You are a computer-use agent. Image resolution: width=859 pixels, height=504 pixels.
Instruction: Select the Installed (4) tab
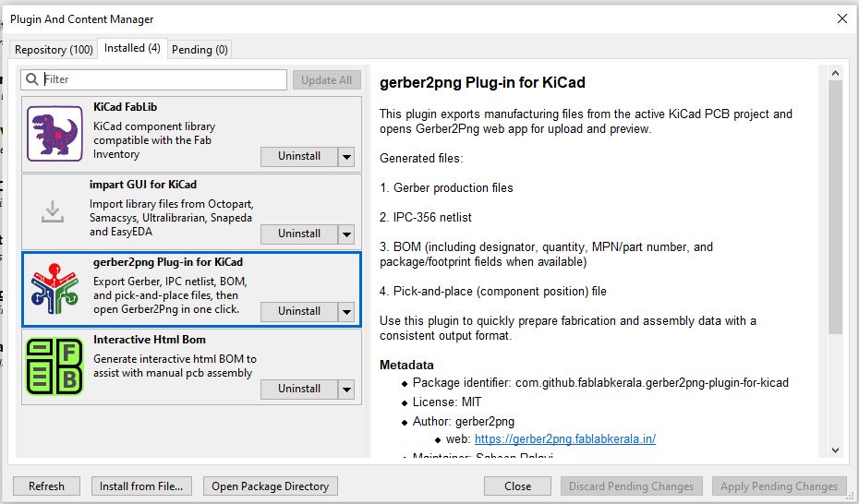pyautogui.click(x=132, y=48)
